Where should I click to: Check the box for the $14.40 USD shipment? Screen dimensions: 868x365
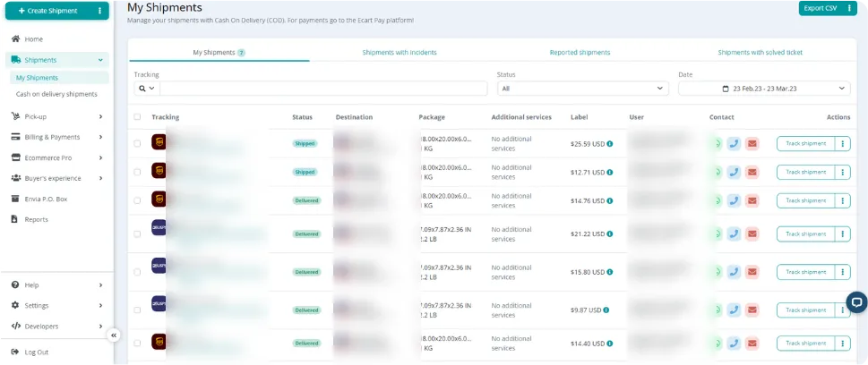coord(137,344)
